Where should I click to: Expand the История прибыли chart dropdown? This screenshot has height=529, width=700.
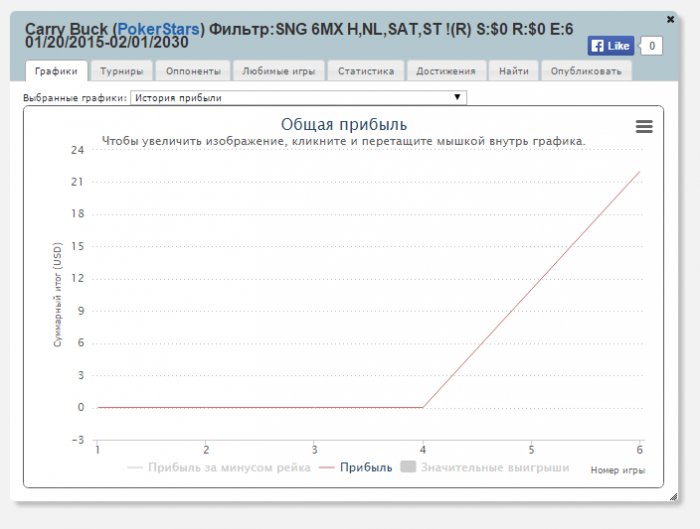(298, 98)
